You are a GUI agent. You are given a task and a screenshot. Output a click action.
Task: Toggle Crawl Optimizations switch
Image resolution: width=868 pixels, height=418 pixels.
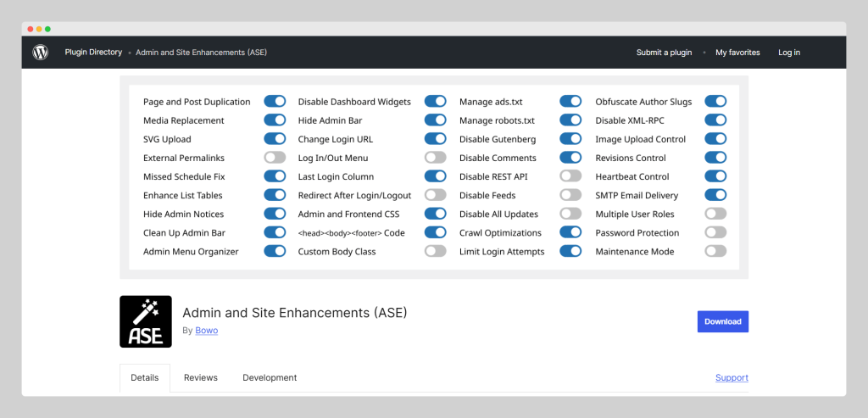click(570, 232)
